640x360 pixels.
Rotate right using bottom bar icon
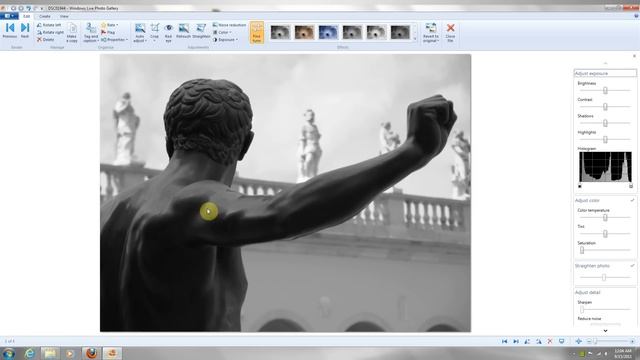539,341
